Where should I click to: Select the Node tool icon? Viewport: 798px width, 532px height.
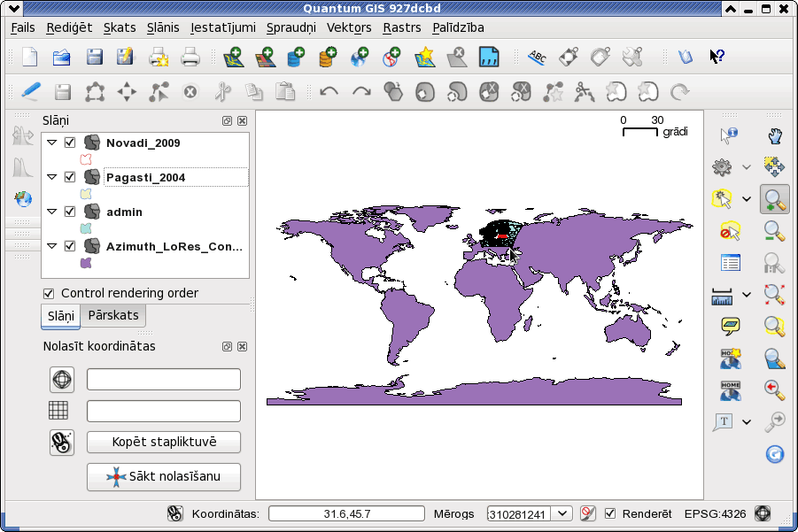coord(159,92)
